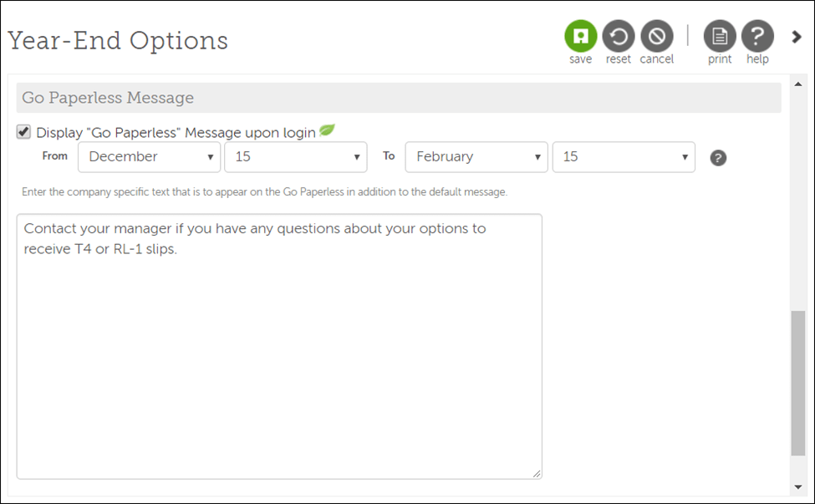Open the To month dropdown showing February

click(476, 157)
